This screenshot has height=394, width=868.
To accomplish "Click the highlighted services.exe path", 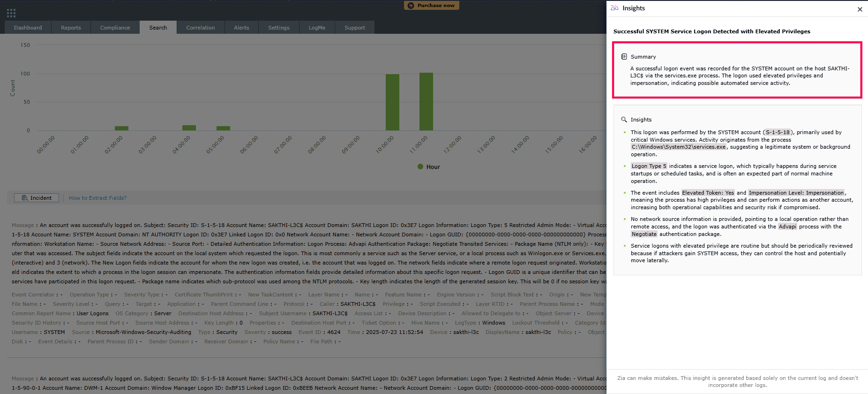I will [679, 147].
